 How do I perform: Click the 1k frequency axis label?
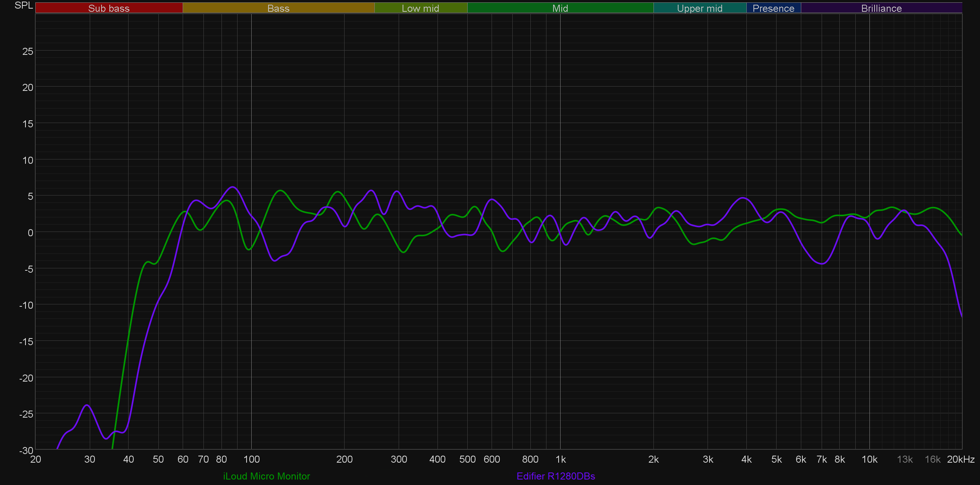pos(561,459)
